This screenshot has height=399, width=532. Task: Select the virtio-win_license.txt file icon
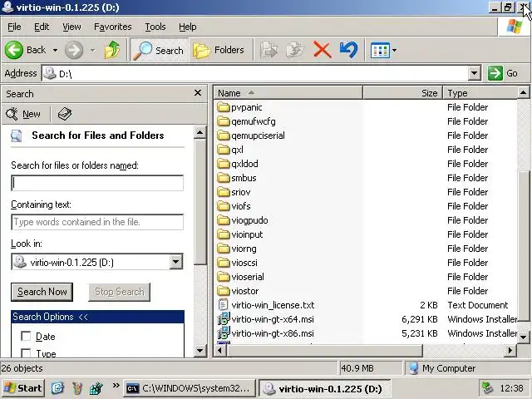pyautogui.click(x=224, y=305)
